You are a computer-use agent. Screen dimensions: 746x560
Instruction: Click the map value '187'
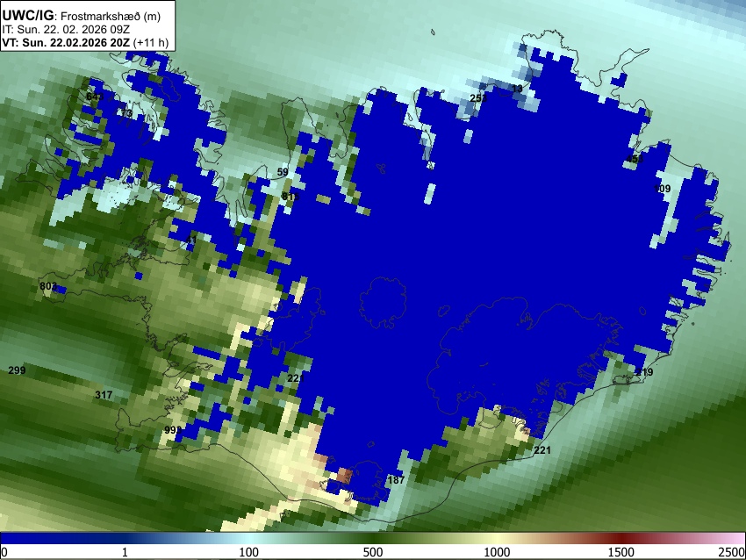pos(396,479)
